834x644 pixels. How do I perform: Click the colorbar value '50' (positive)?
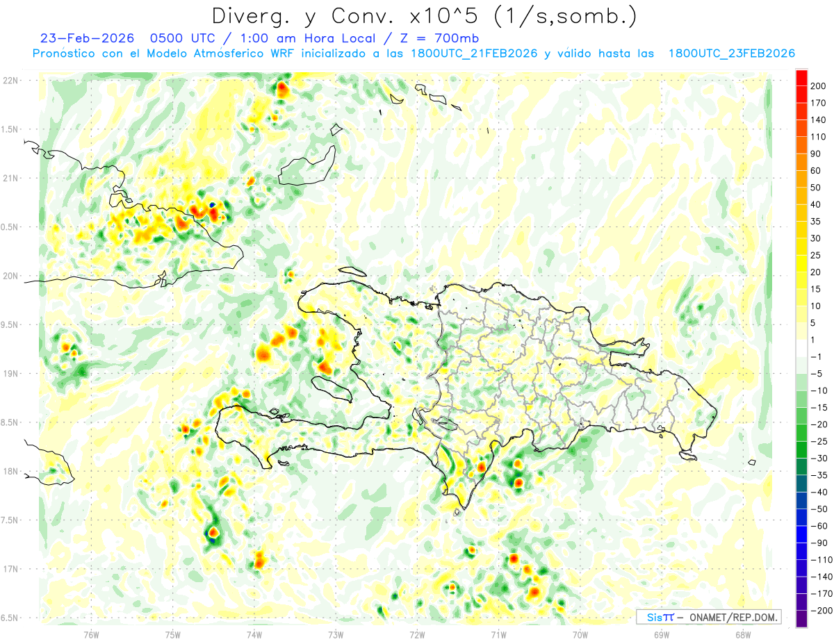(816, 188)
